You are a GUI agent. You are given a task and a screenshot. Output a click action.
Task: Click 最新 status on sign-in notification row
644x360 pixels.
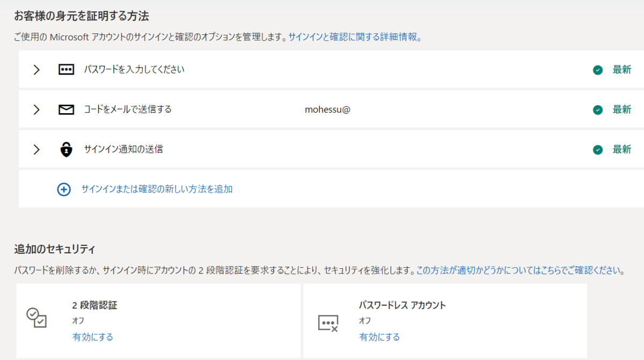point(622,150)
